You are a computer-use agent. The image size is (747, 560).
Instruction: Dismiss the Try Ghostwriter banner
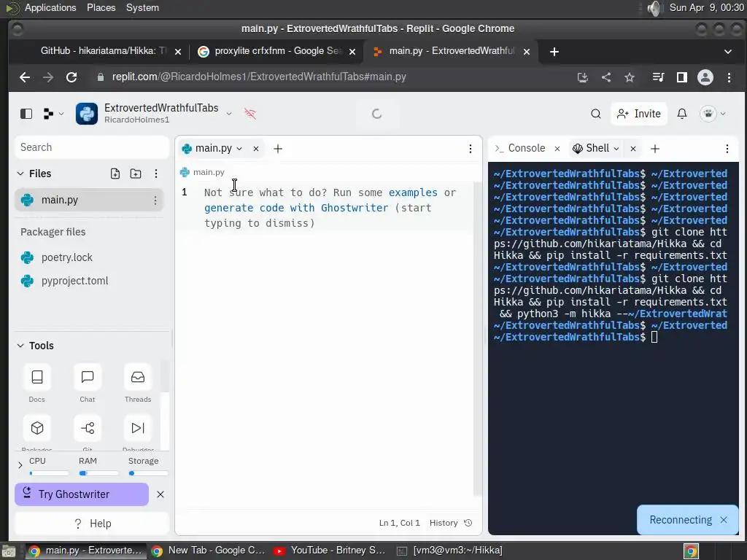tap(160, 494)
